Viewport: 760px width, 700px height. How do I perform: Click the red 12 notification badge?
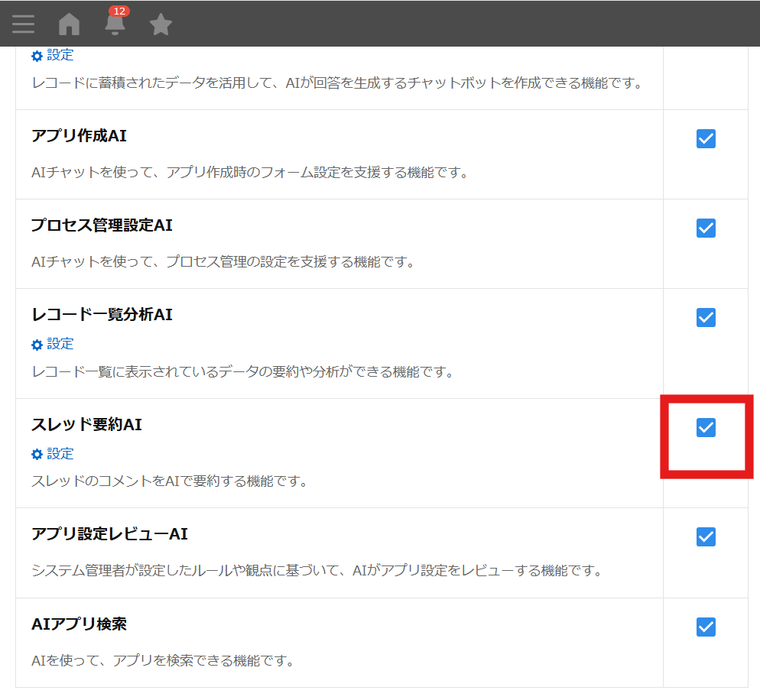[x=119, y=11]
